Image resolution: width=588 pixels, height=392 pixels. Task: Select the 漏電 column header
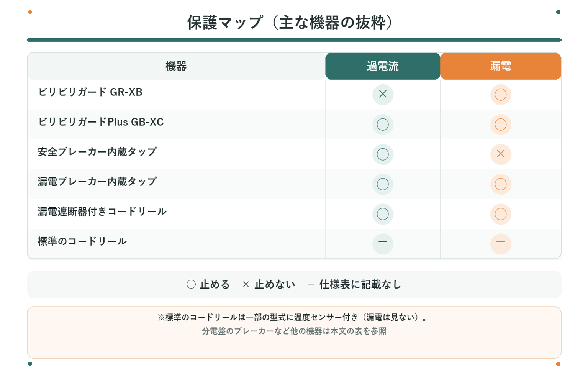(501, 66)
